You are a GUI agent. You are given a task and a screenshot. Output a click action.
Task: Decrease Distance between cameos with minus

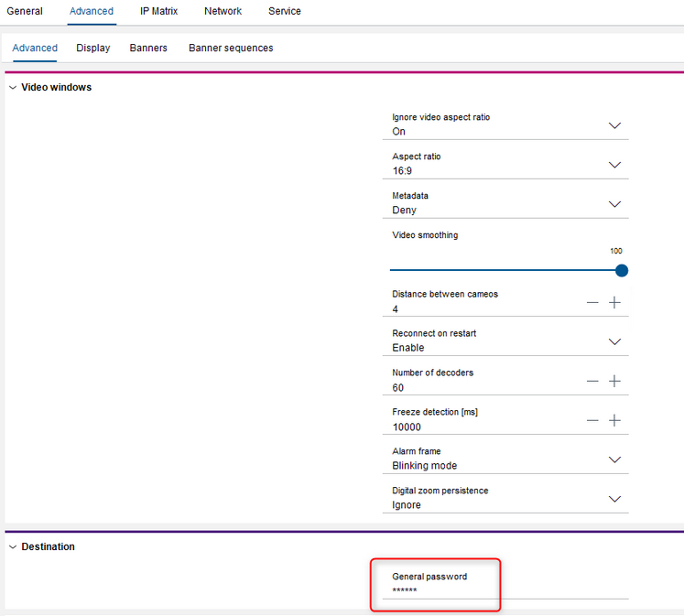click(x=592, y=302)
